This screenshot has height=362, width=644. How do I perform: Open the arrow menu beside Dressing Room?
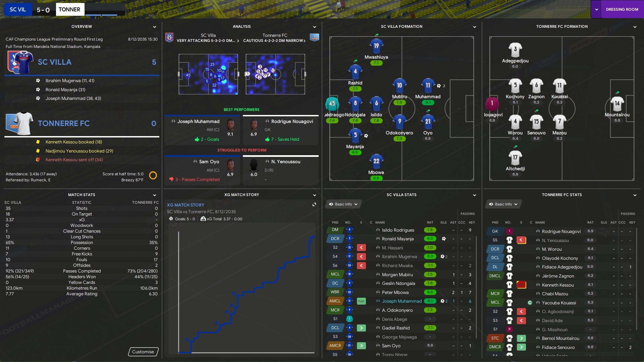click(596, 9)
